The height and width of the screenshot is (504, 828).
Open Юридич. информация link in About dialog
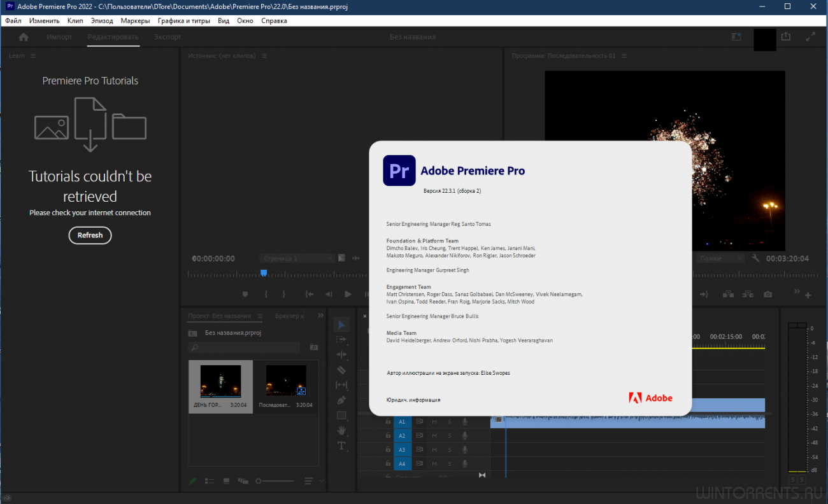[x=413, y=400]
